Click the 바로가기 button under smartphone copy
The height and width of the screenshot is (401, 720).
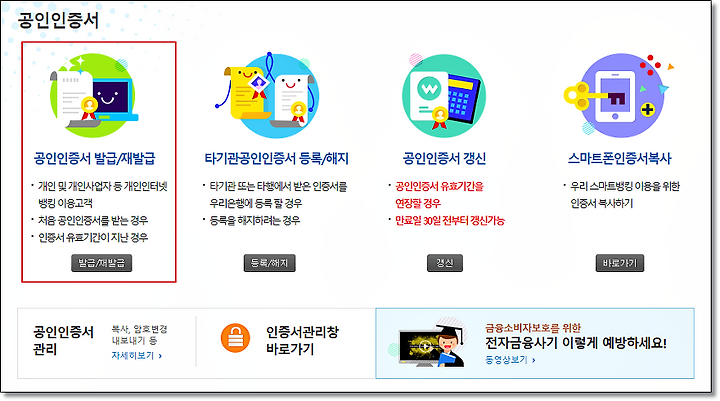[620, 263]
